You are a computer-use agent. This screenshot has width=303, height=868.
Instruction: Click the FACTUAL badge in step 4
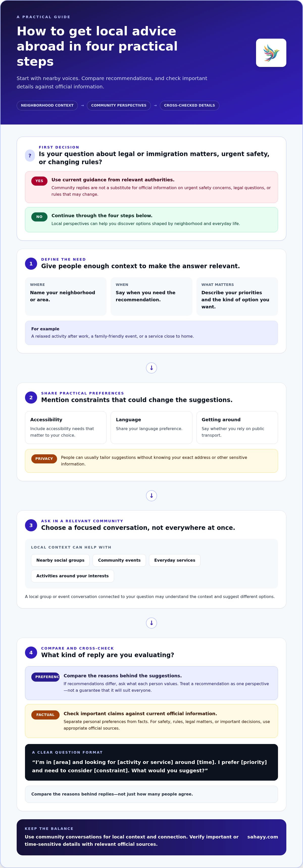tap(45, 715)
